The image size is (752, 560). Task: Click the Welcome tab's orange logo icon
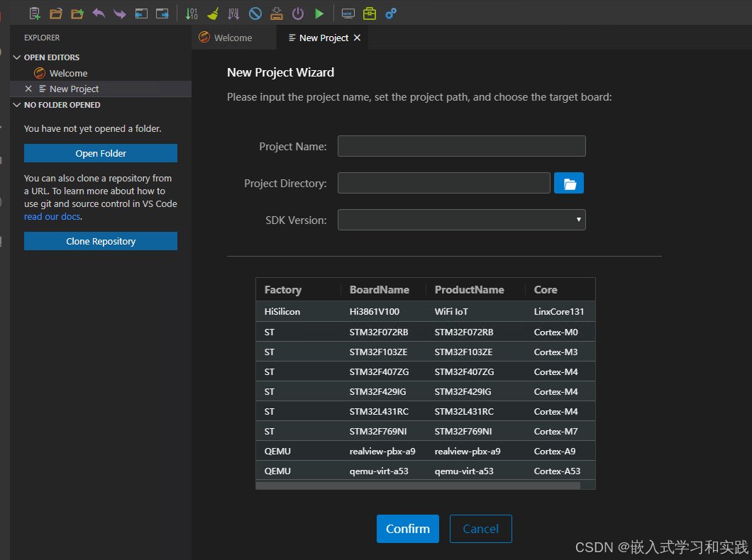coord(204,38)
